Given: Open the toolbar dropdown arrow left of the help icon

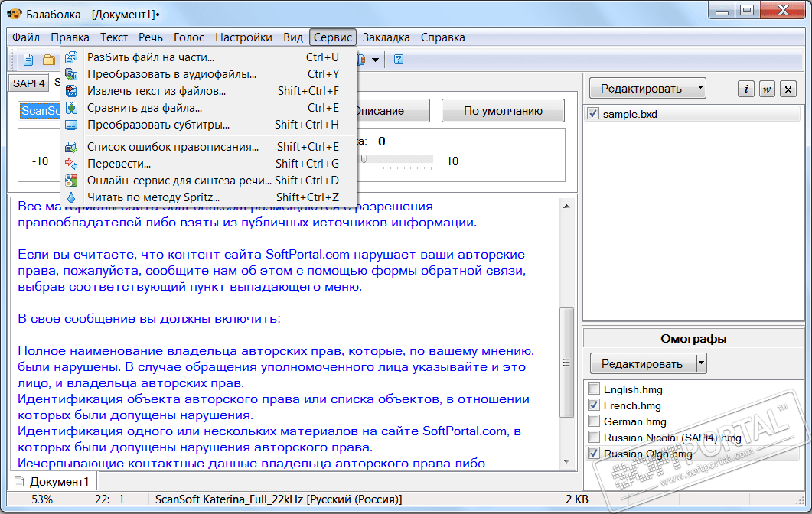Looking at the screenshot, I should 376,60.
